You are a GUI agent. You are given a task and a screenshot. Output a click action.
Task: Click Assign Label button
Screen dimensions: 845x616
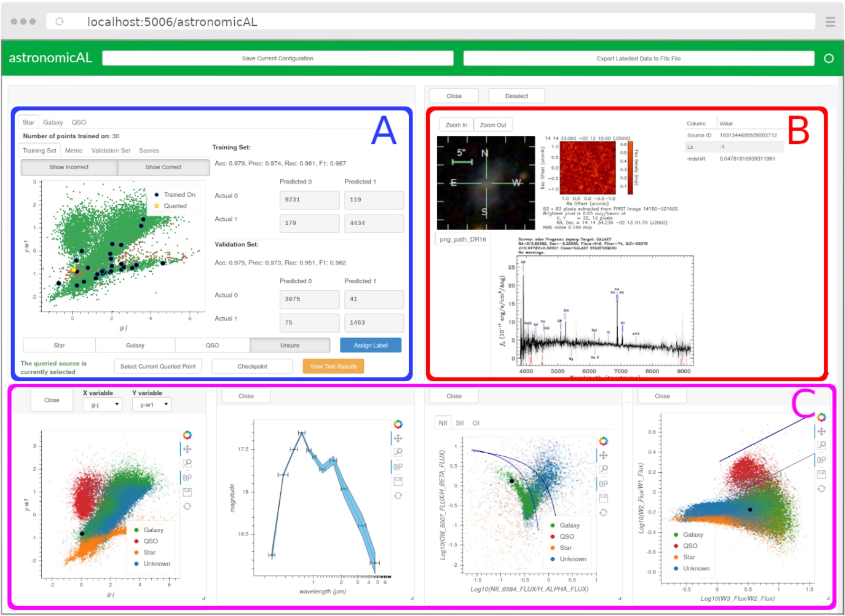click(371, 345)
